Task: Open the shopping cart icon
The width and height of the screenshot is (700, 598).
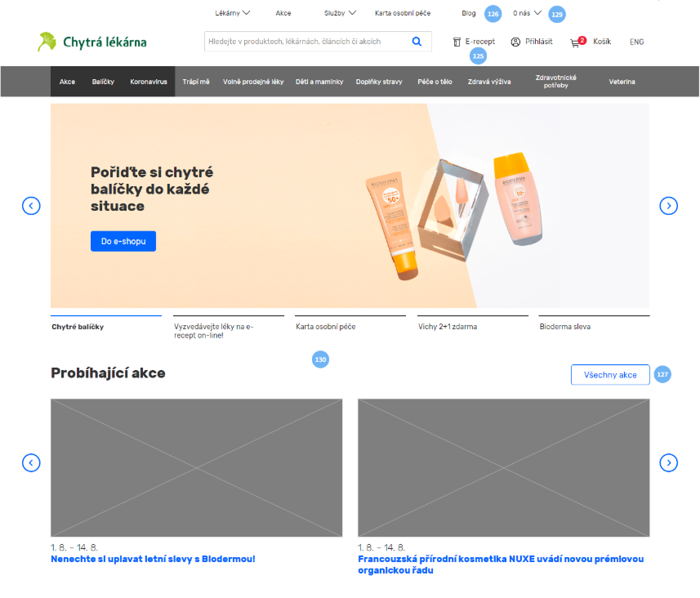Action: [x=576, y=42]
